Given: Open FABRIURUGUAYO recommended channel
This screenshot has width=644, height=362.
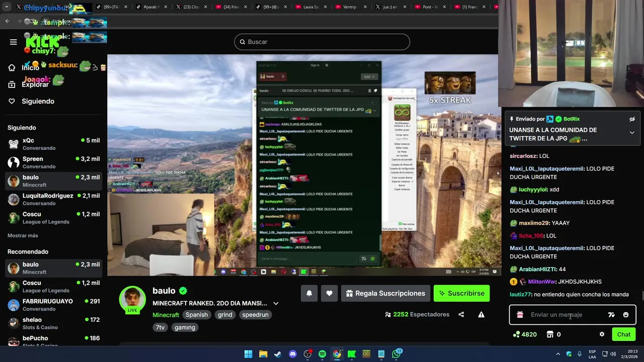Looking at the screenshot, I should 54,305.
